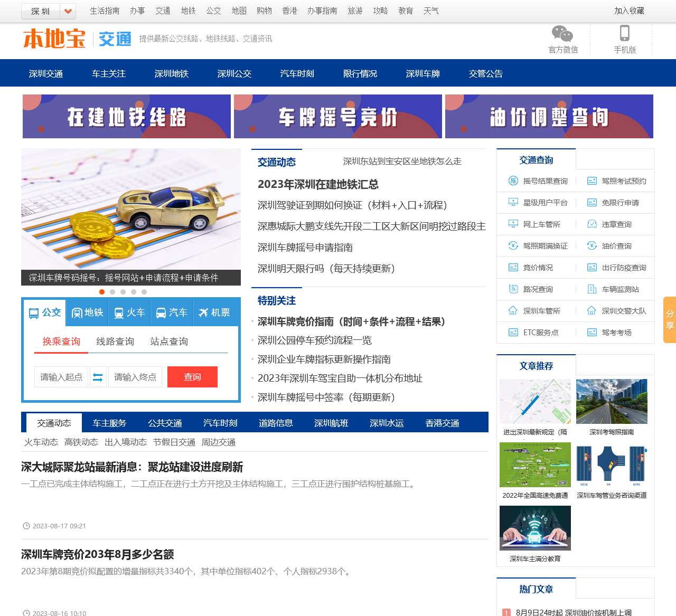This screenshot has height=616, width=676.
Task: Click the 竞价情况 icon
Action: click(513, 268)
